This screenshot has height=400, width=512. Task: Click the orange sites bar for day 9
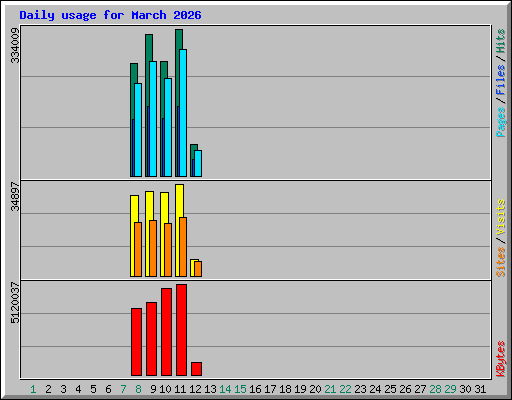pyautogui.click(x=153, y=248)
